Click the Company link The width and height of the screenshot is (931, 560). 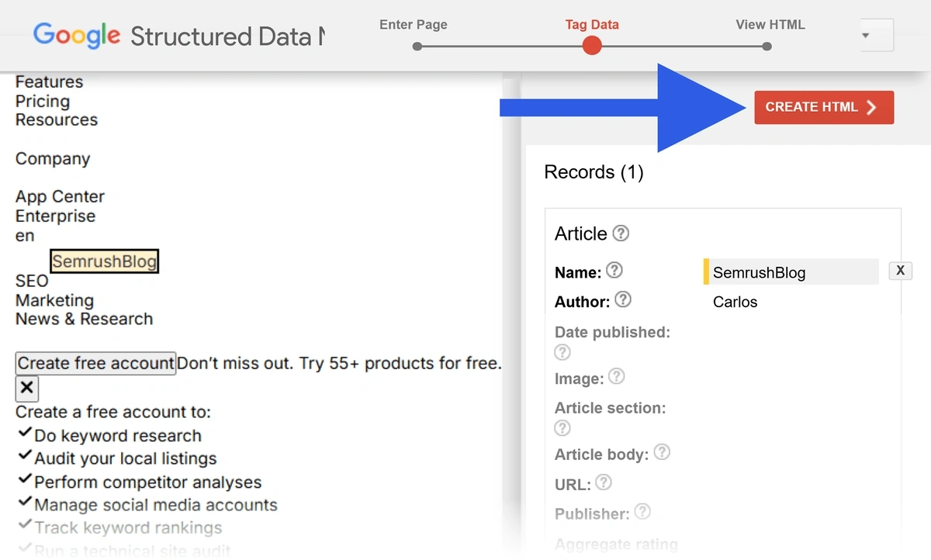pyautogui.click(x=53, y=159)
